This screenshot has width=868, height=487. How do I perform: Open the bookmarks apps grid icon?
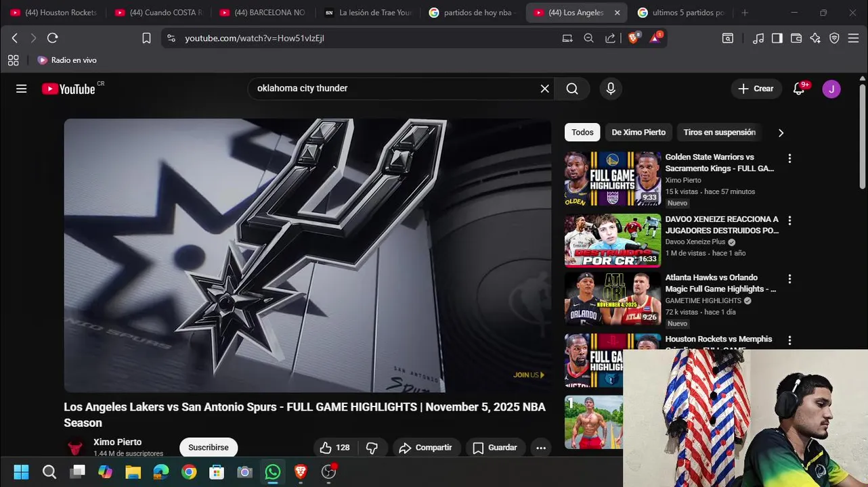[14, 60]
